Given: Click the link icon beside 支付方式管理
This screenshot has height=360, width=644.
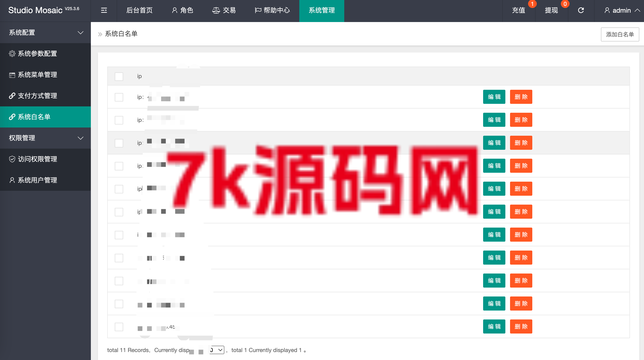Looking at the screenshot, I should 12,96.
